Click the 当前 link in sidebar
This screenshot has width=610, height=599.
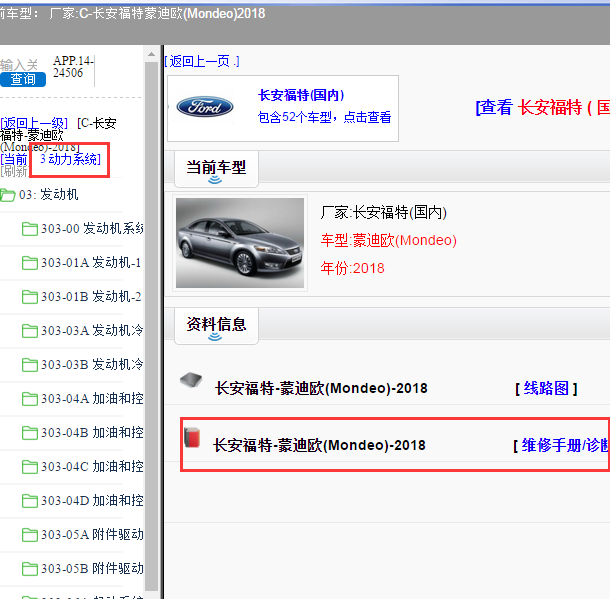point(14,159)
